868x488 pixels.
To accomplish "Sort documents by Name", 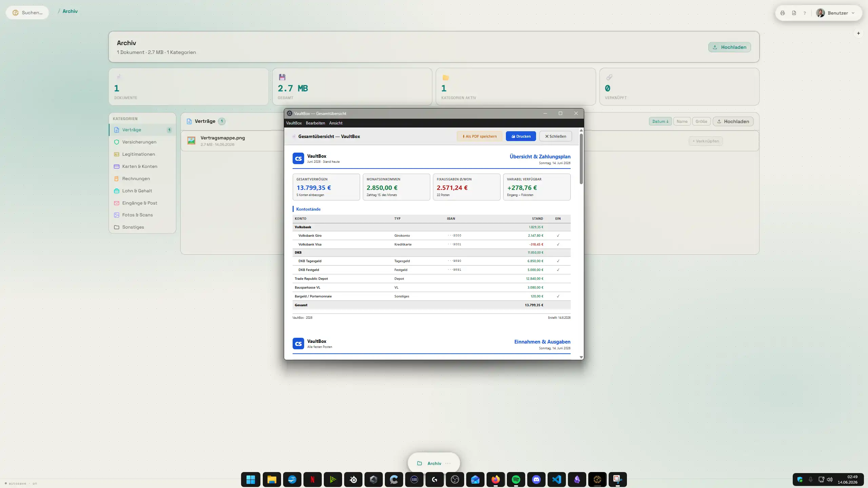I will pyautogui.click(x=682, y=121).
